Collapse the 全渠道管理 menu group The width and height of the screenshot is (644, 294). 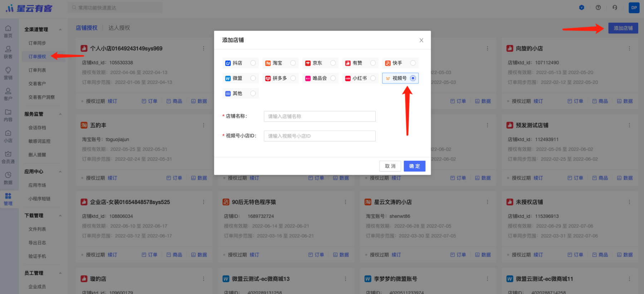[x=60, y=30]
